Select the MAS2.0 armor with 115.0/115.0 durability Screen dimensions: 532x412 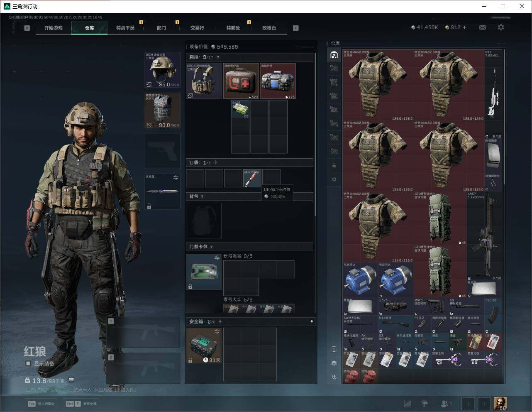tap(378, 227)
